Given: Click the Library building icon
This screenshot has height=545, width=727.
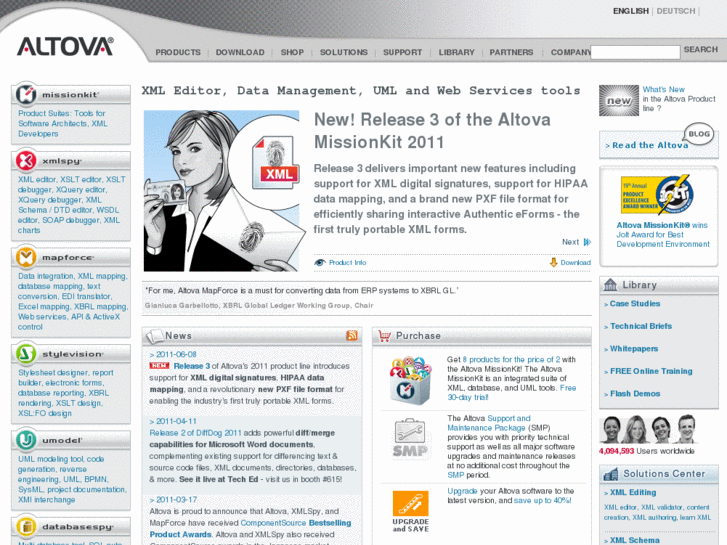Looking at the screenshot, I should [x=611, y=284].
